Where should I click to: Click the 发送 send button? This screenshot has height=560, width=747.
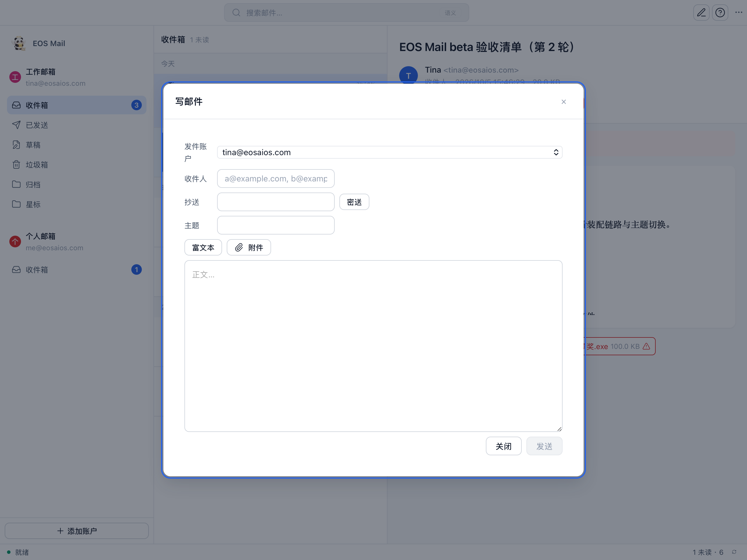[x=544, y=446]
